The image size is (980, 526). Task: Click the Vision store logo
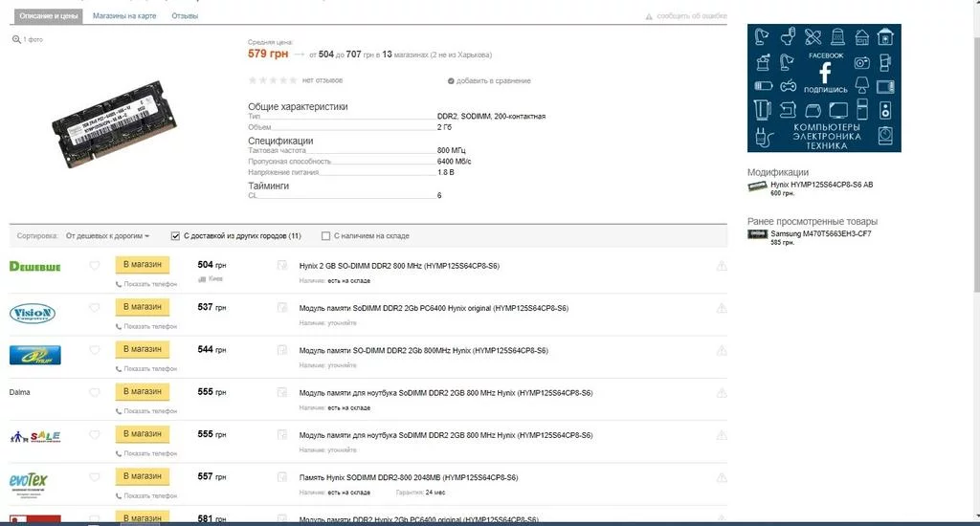[x=33, y=313]
